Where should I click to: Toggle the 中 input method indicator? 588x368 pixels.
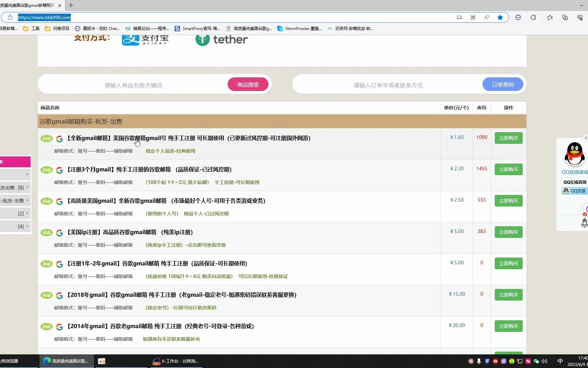pos(560,361)
